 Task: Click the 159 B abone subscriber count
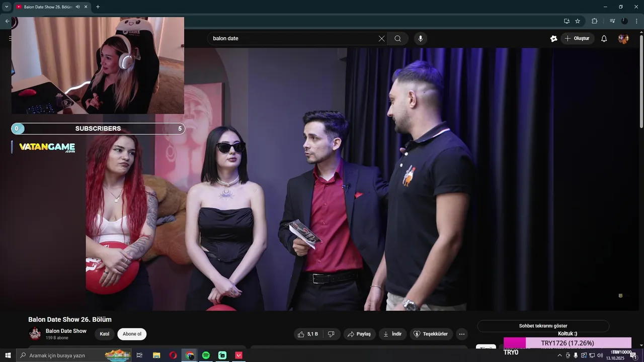[57, 338]
